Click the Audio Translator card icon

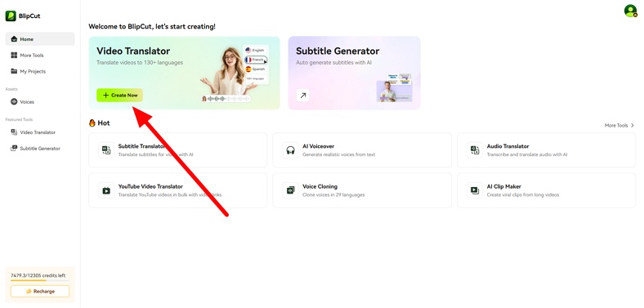[x=475, y=150]
